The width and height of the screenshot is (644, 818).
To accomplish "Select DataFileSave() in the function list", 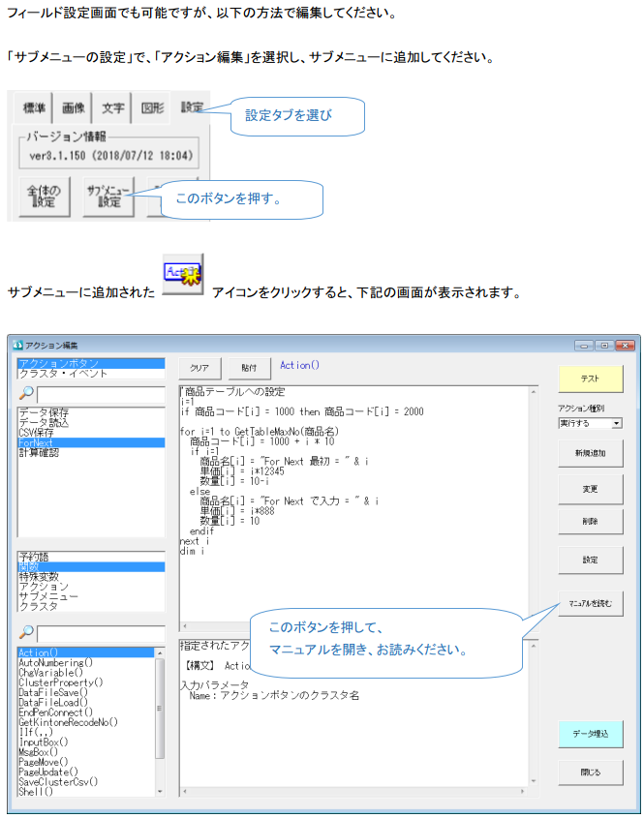I will coord(86,692).
